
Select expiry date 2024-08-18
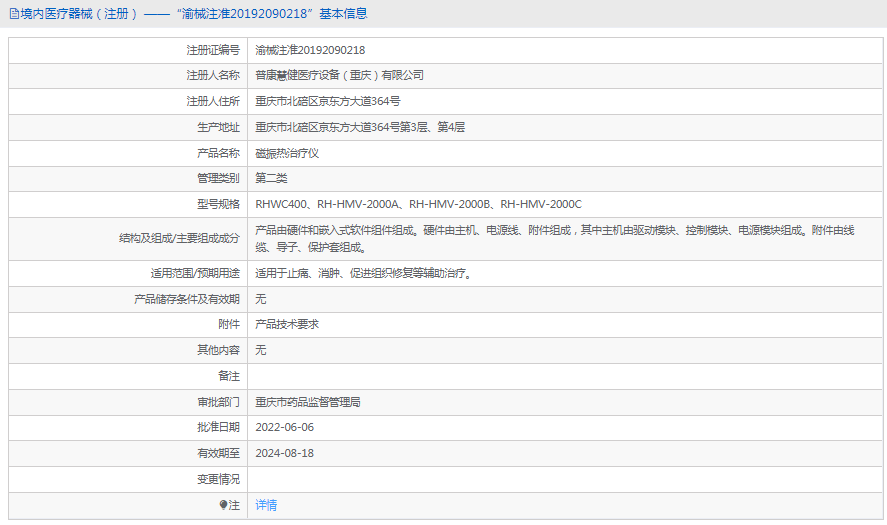[x=284, y=453]
